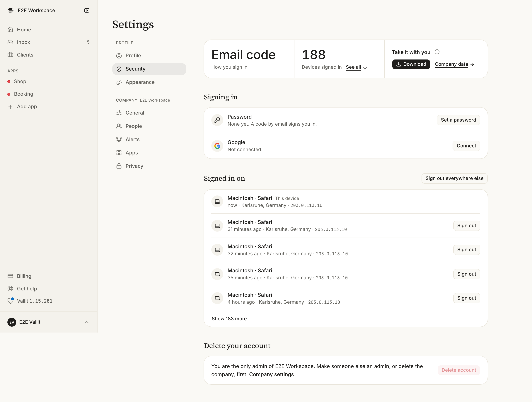Image resolution: width=532 pixels, height=402 pixels.
Task: Follow the Company settings link
Action: tap(271, 374)
